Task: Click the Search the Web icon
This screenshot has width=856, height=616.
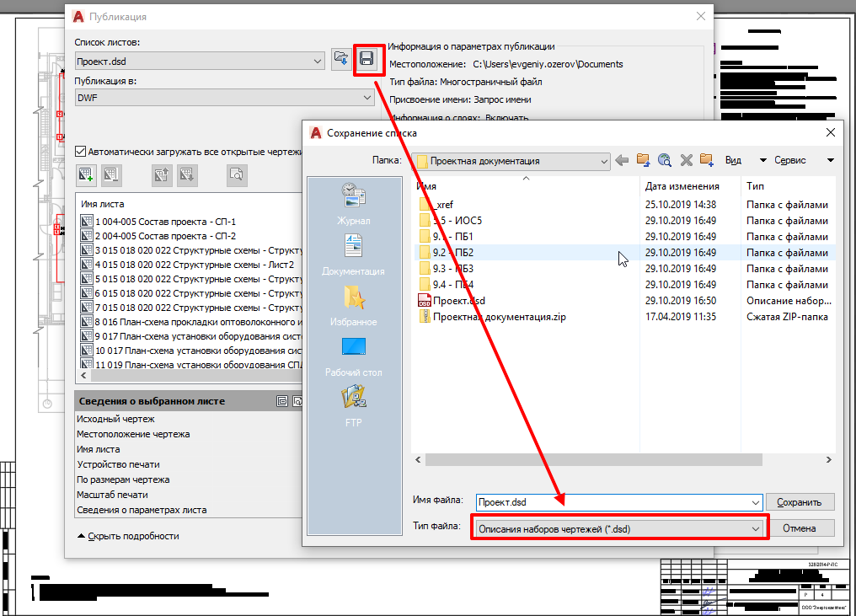Action: pyautogui.click(x=665, y=161)
